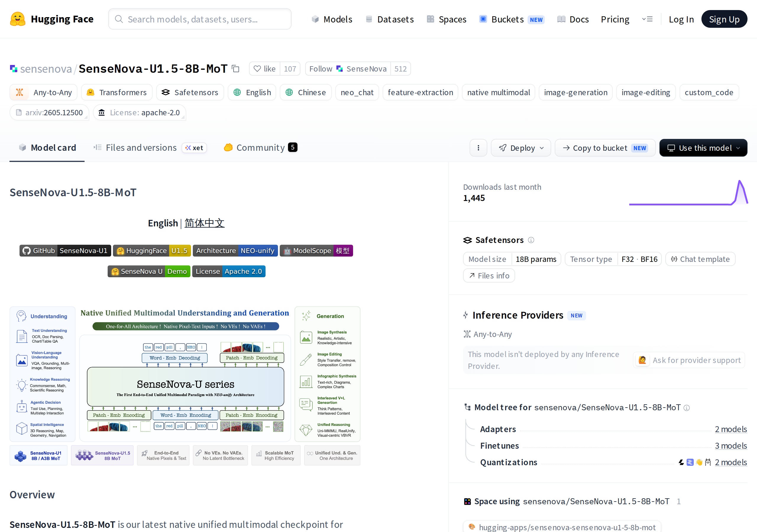Follow the SenseNova organization

(x=348, y=69)
